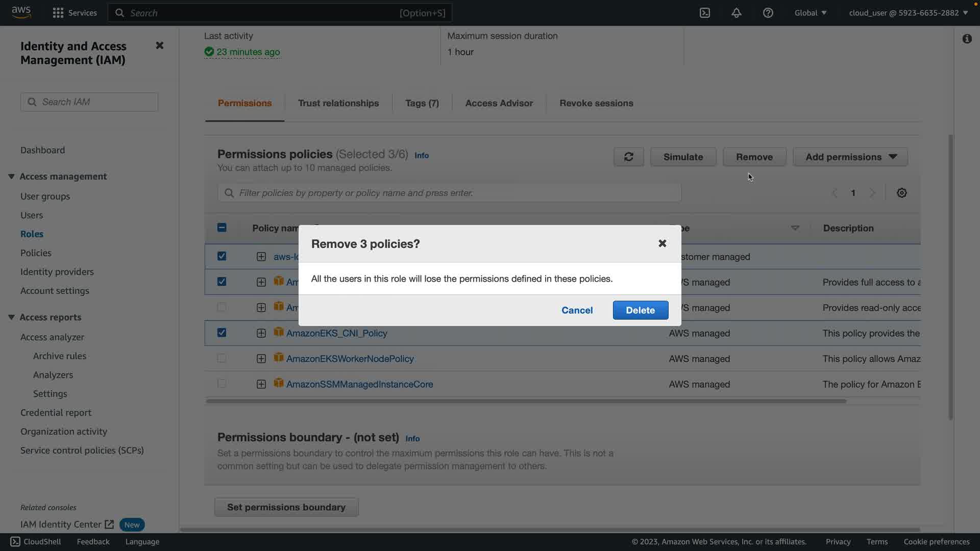Click Cancel in the remove dialog
The width and height of the screenshot is (980, 551).
point(577,310)
